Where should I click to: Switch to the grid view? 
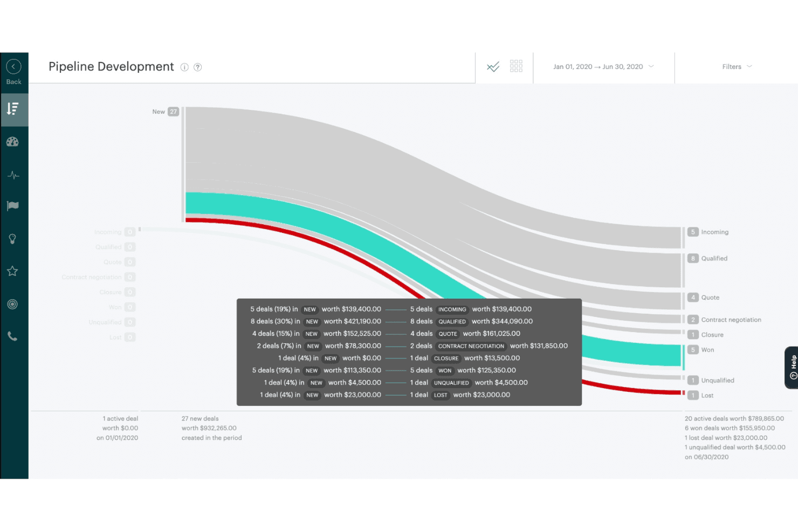click(x=516, y=66)
